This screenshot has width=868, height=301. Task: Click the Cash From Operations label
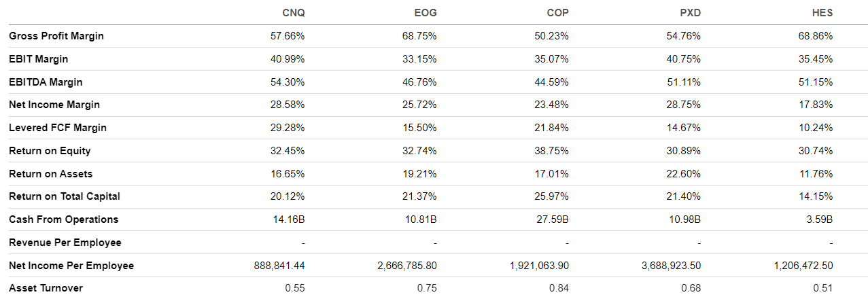64,219
